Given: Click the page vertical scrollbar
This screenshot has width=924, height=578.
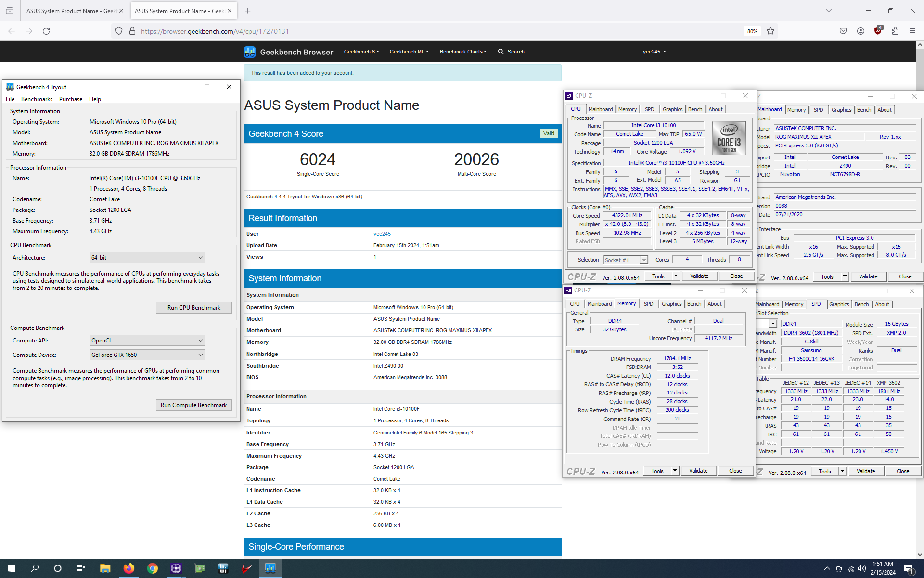Looking at the screenshot, I should (920, 299).
